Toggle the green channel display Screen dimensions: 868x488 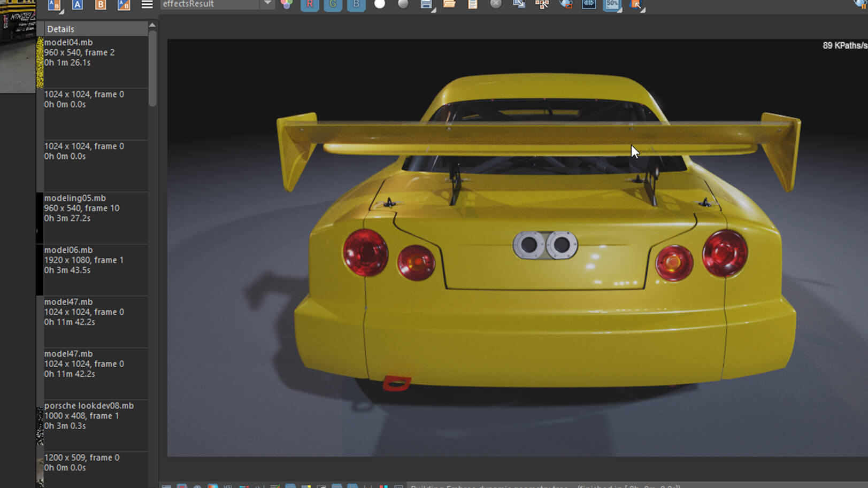click(333, 4)
